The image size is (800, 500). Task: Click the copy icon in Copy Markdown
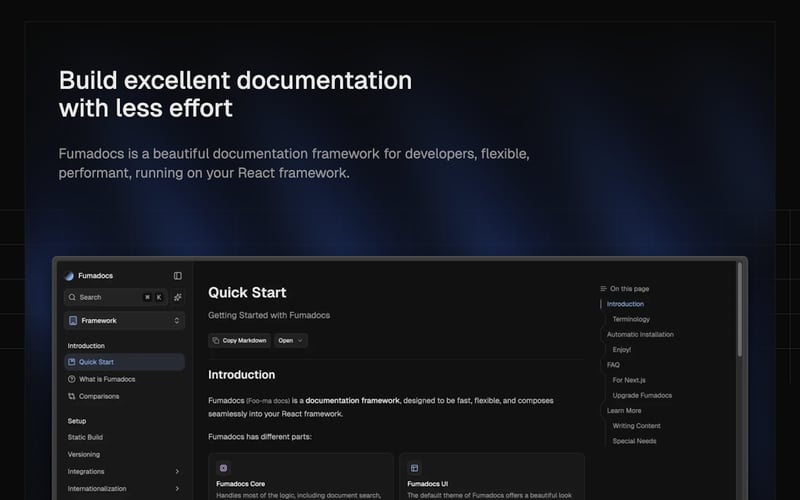click(x=216, y=341)
